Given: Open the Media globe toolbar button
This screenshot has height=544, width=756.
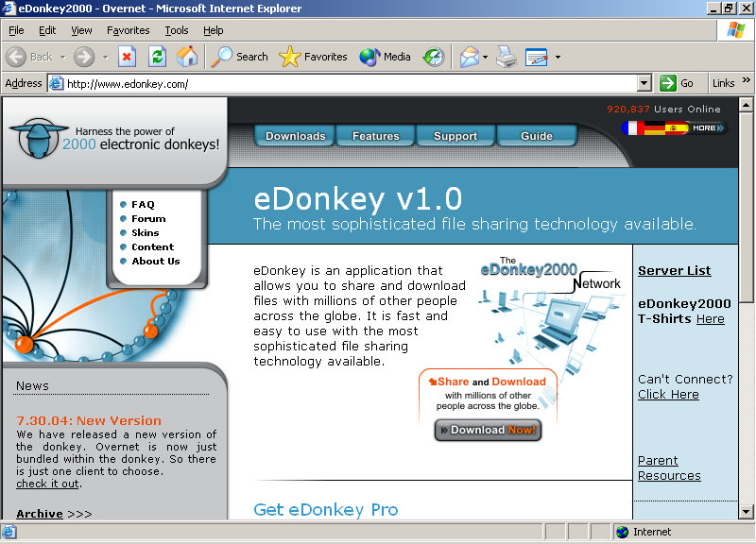Looking at the screenshot, I should pos(385,57).
